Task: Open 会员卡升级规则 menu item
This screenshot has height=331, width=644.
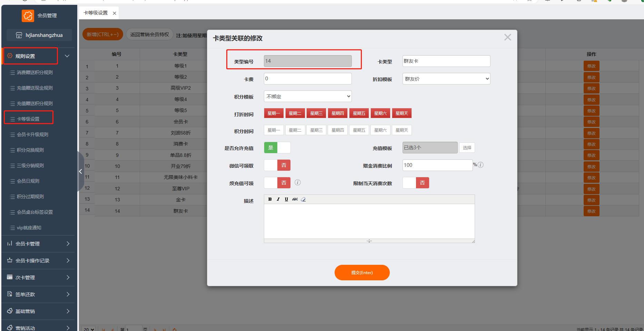Action: [x=32, y=134]
